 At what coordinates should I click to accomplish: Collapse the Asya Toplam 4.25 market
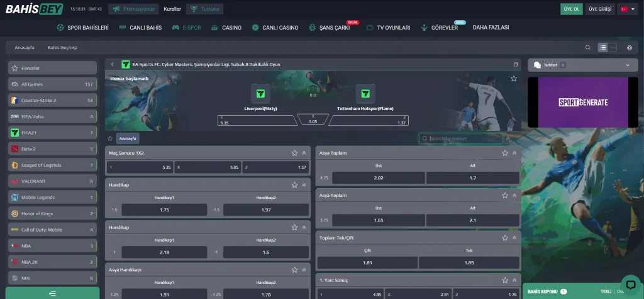(x=514, y=153)
